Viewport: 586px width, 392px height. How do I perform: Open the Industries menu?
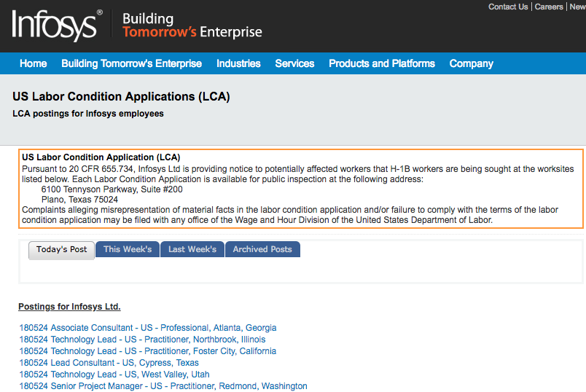tap(238, 63)
